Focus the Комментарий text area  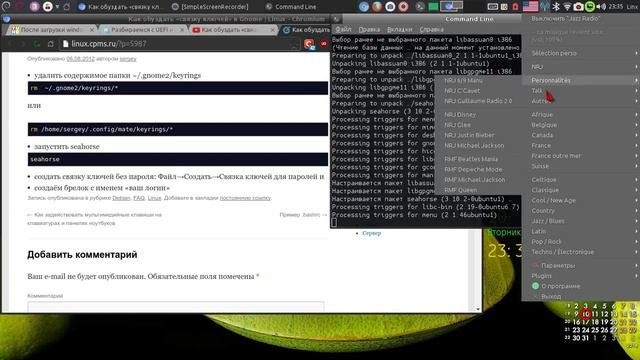[176, 307]
